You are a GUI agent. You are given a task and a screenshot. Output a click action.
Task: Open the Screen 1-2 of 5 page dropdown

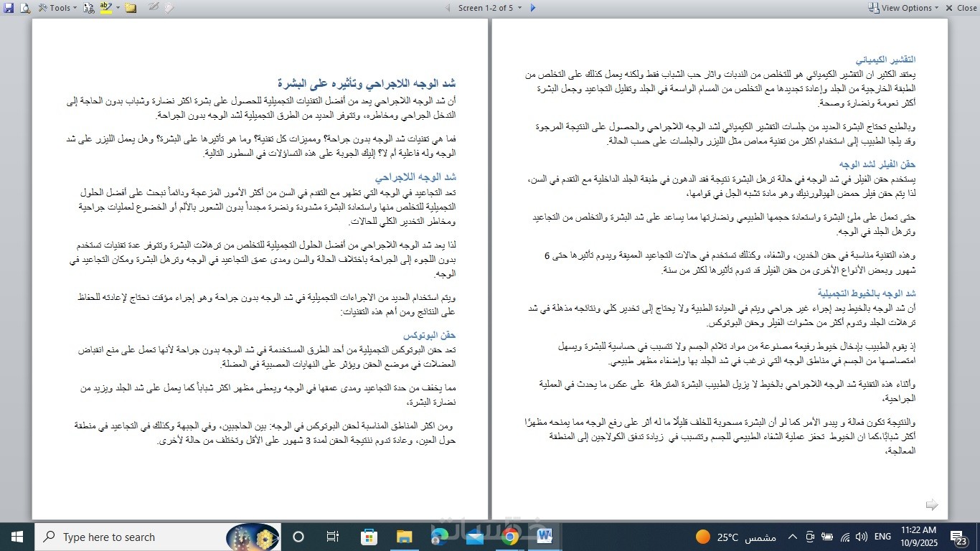pos(490,8)
